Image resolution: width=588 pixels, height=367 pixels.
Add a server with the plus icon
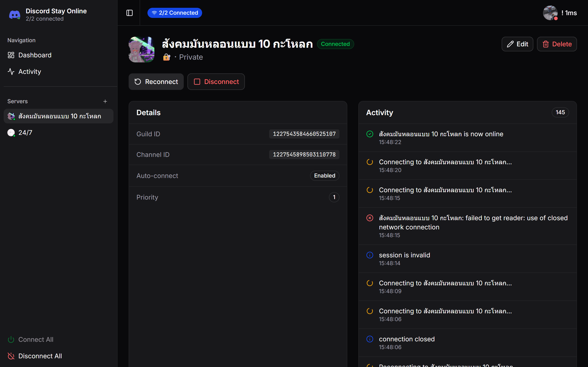[105, 101]
